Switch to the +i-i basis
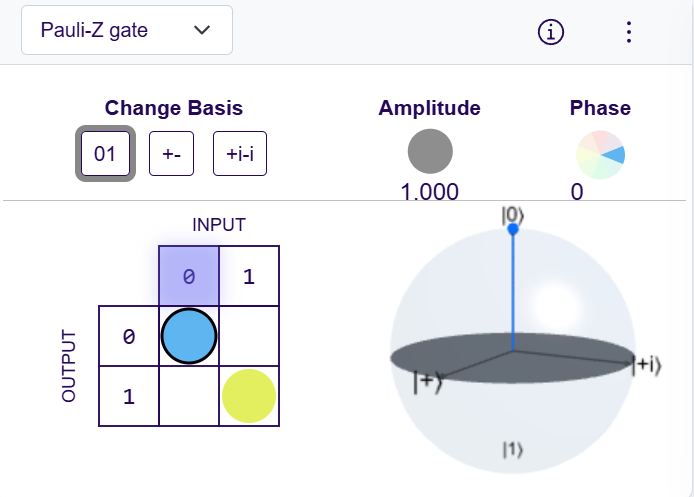 tap(240, 154)
